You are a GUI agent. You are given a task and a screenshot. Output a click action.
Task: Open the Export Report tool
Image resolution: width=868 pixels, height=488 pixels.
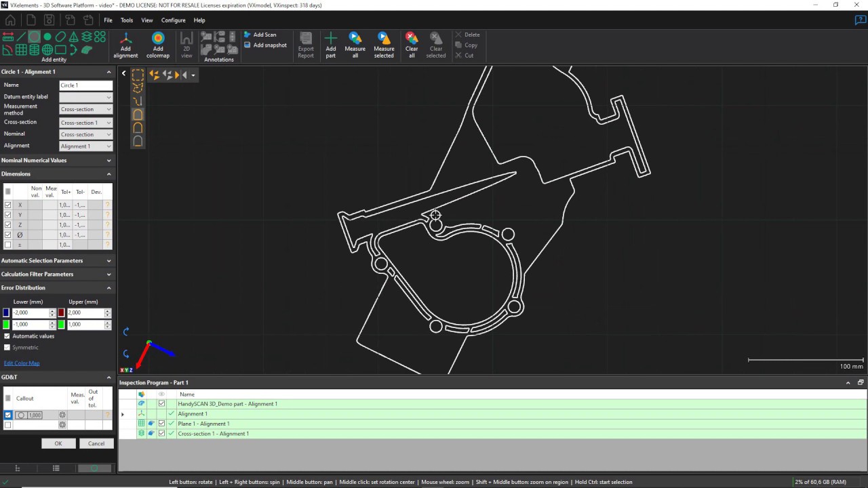click(305, 44)
